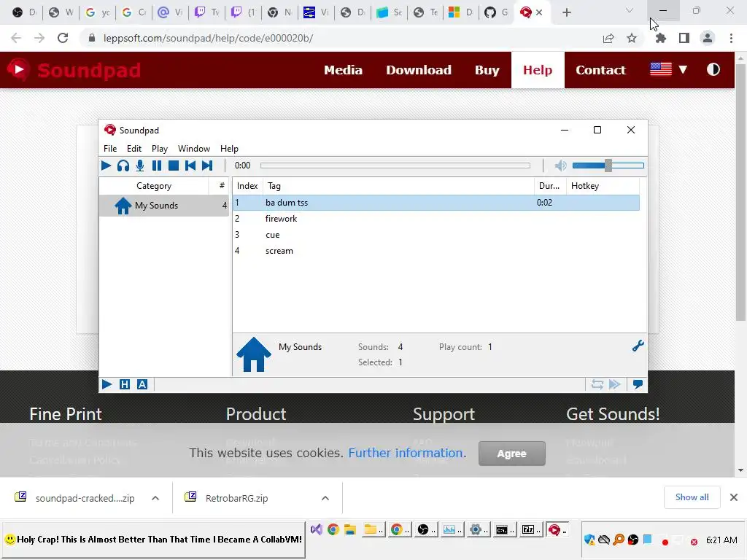Click the microphone playback icon in toolbar
The image size is (747, 560).
(x=139, y=166)
